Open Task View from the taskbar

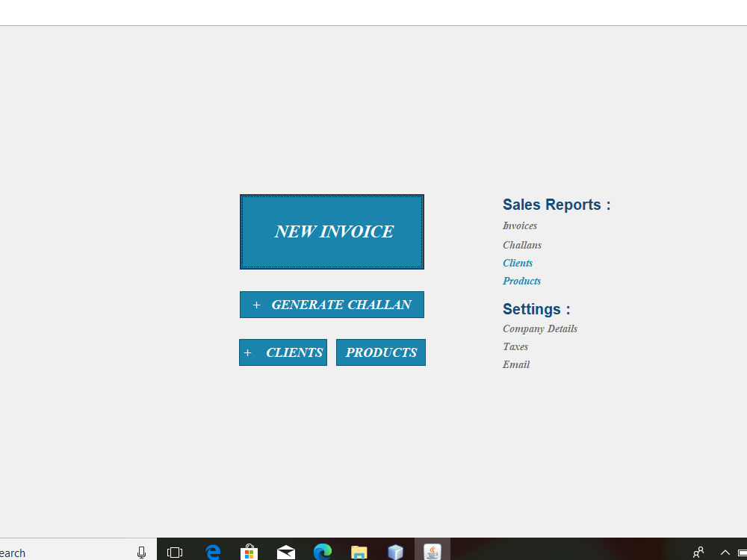click(x=175, y=552)
